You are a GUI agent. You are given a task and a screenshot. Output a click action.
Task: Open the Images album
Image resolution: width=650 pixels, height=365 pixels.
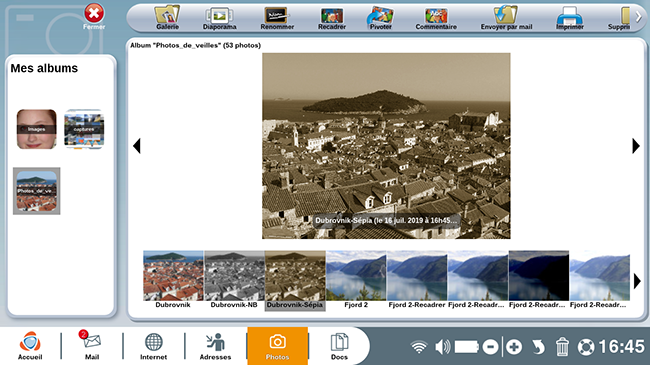pyautogui.click(x=36, y=129)
